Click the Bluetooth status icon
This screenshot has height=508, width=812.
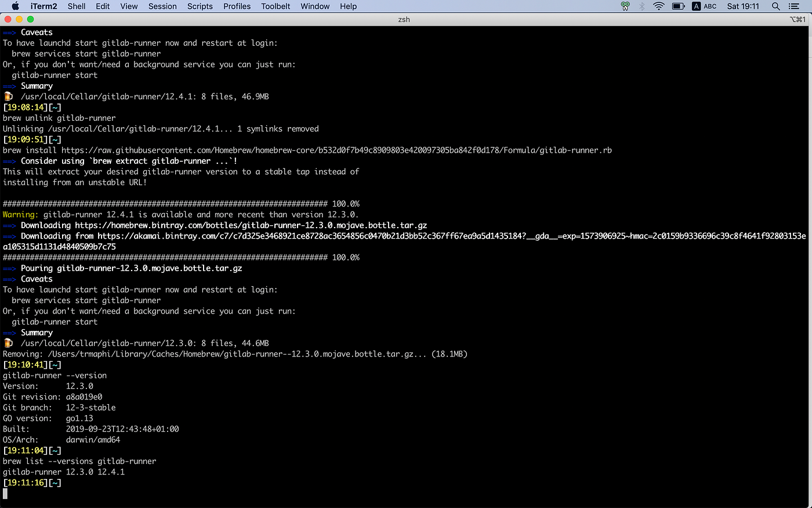point(642,6)
